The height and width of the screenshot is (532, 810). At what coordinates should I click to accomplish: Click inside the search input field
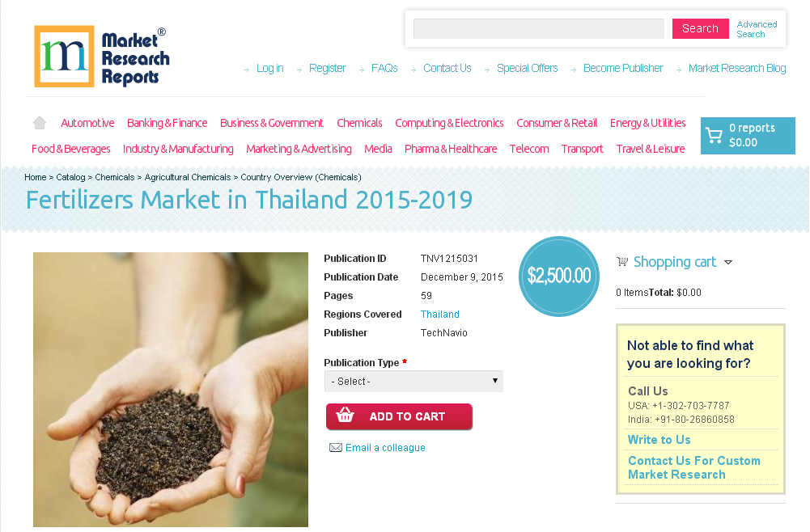tap(537, 28)
